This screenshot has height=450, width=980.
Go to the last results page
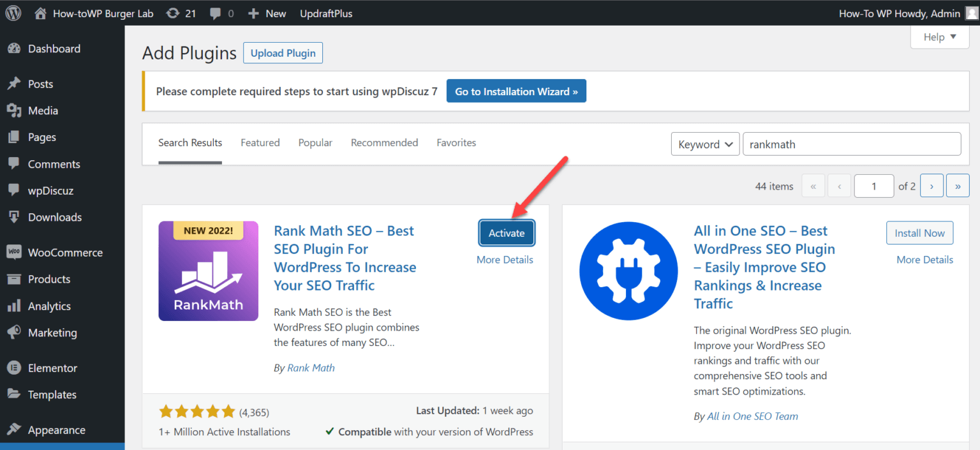[x=958, y=186]
